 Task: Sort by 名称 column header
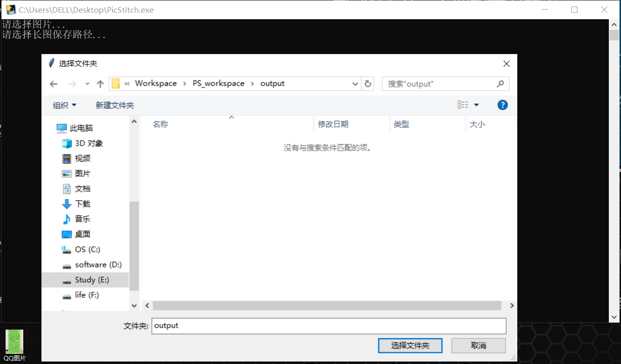pos(160,124)
